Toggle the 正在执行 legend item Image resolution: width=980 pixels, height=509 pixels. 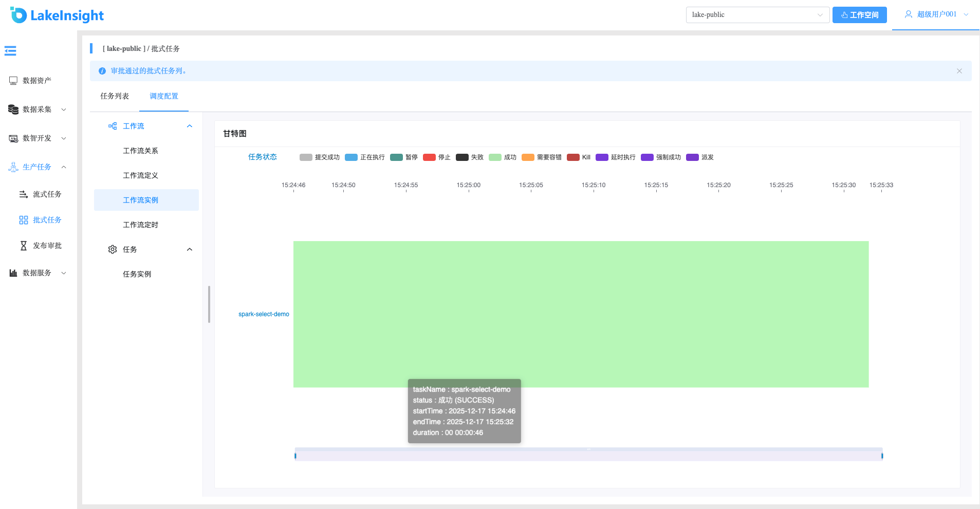365,157
